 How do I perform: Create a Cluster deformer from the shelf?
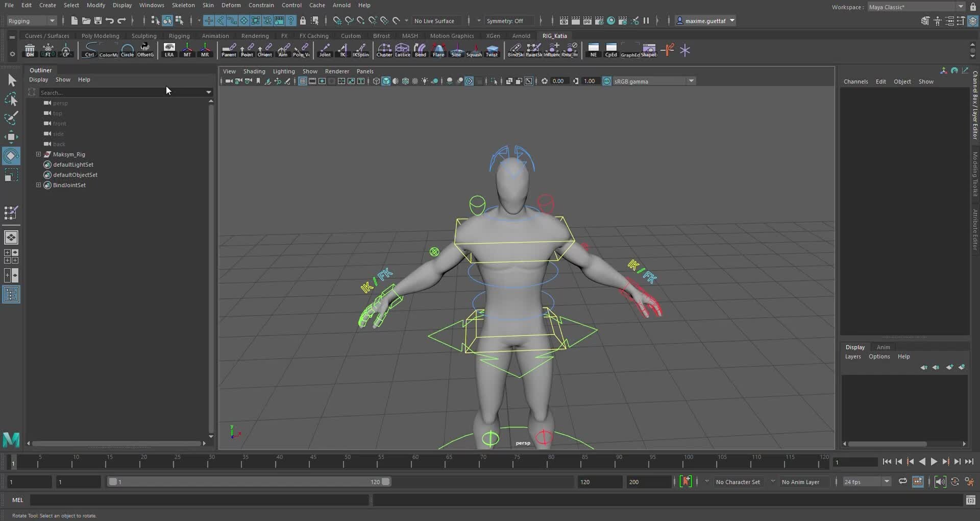point(384,50)
